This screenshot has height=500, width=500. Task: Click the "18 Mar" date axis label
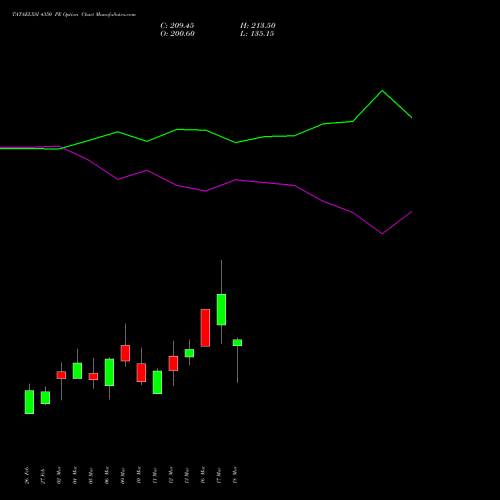coord(235,475)
